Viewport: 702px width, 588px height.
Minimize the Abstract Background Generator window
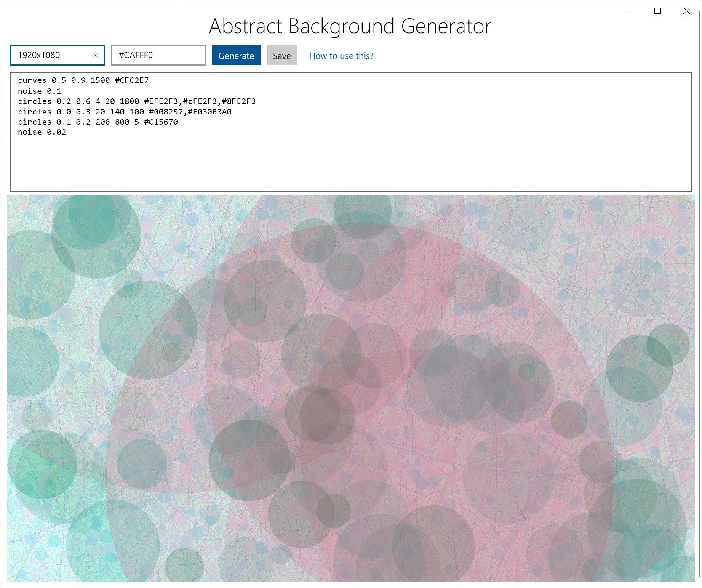(629, 11)
